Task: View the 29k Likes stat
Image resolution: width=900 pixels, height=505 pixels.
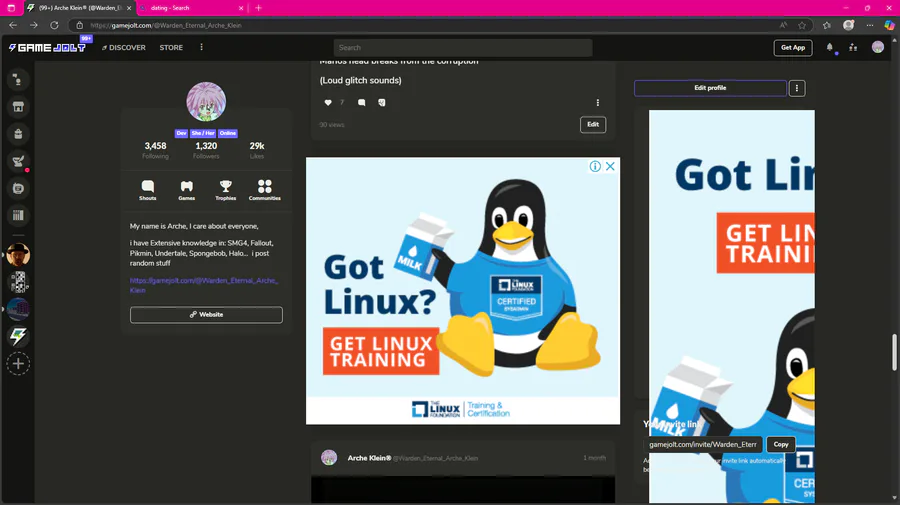Action: point(257,150)
